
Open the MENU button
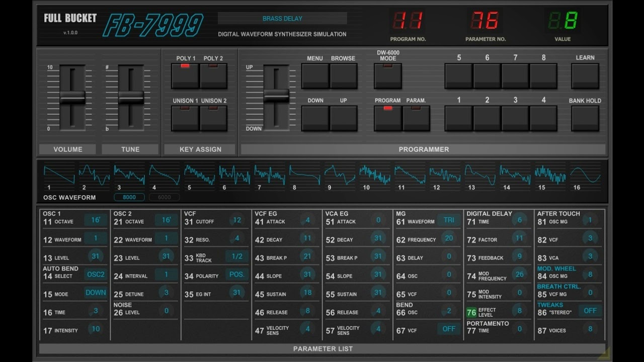315,76
